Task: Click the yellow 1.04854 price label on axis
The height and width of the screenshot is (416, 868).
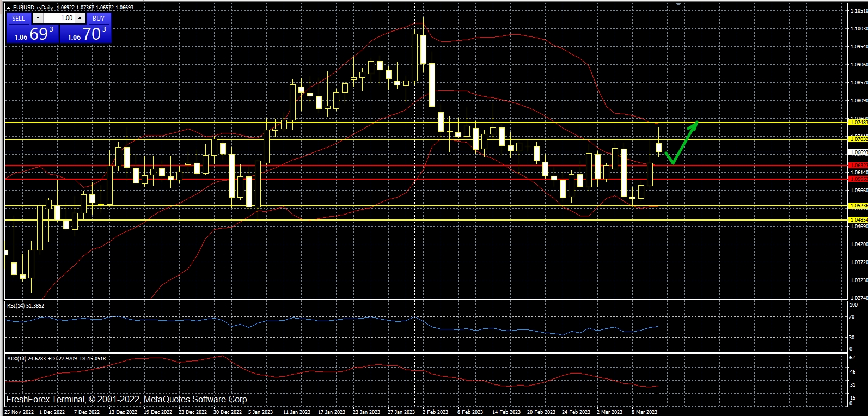Action: (x=858, y=220)
